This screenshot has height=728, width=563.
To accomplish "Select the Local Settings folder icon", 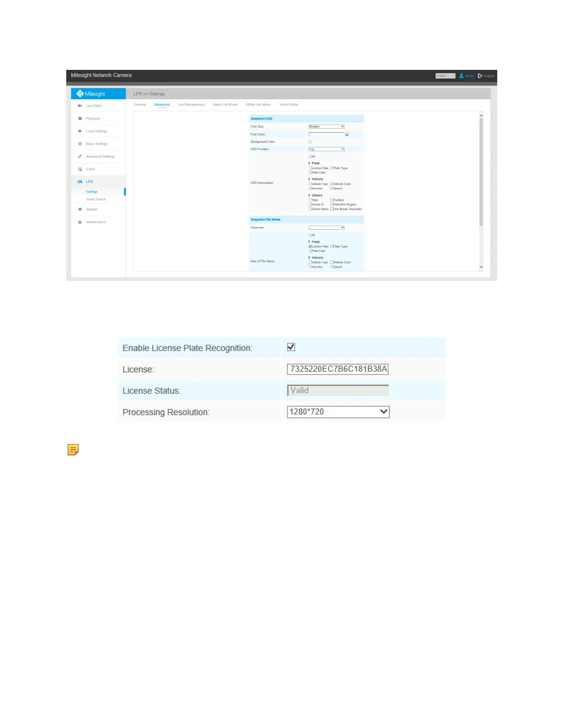I will click(80, 131).
